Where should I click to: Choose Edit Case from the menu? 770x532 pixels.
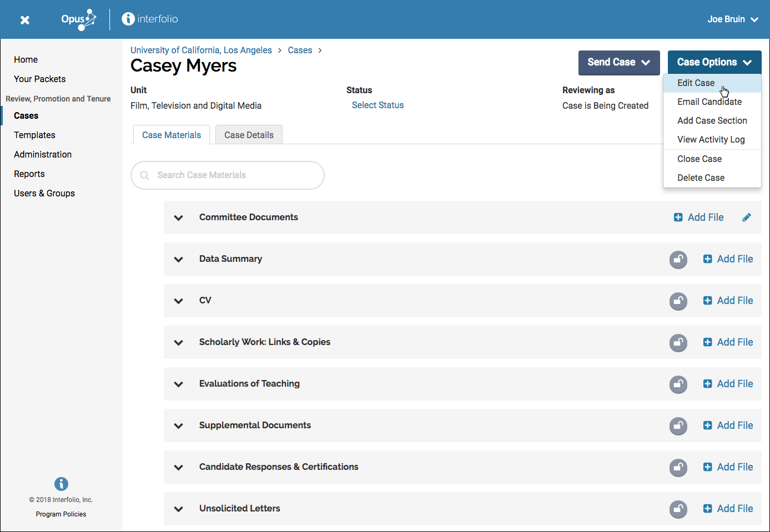pos(712,83)
